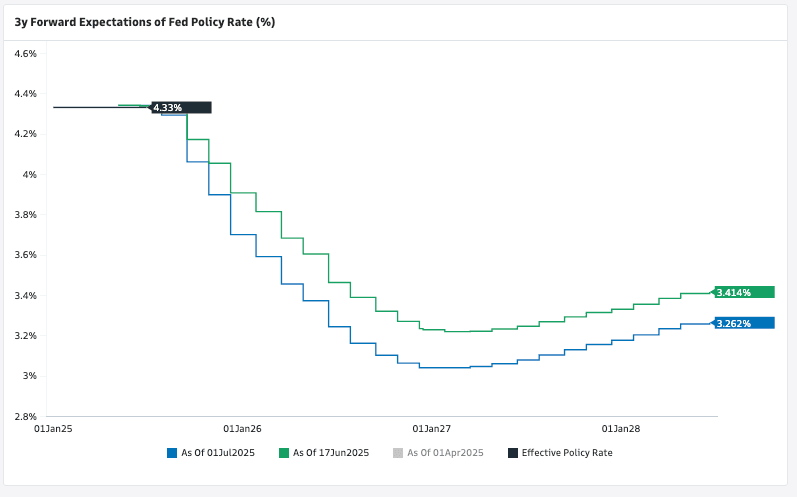This screenshot has height=497, width=797.
Task: Click the 2.8% y-axis label
Action: pyautogui.click(x=26, y=416)
